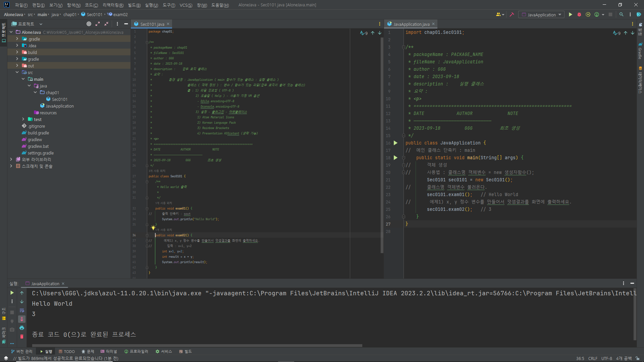Click the console horizontal scrollbar
This screenshot has width=644, height=362.
click(197, 345)
